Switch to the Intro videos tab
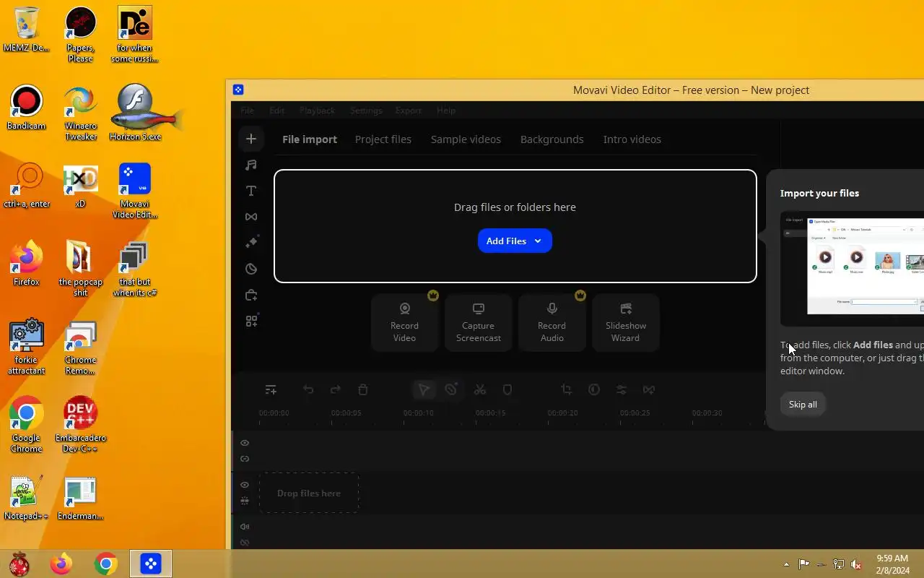The image size is (924, 578). pos(632,139)
